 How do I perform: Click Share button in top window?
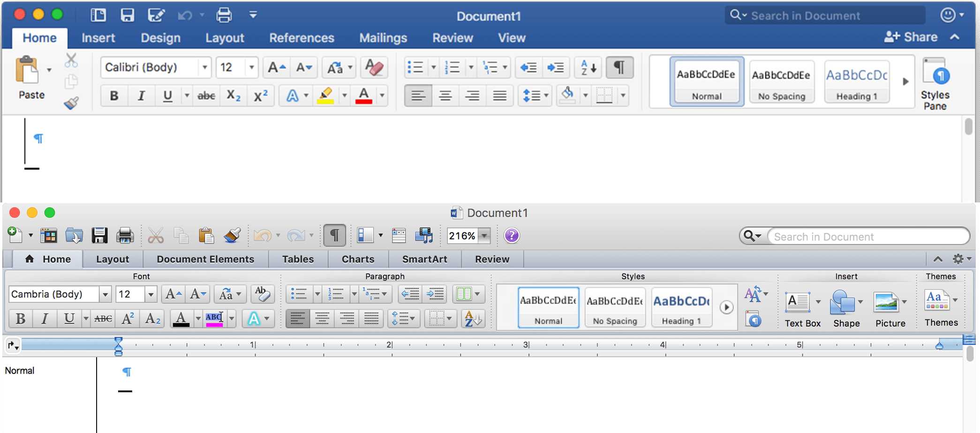(x=911, y=37)
